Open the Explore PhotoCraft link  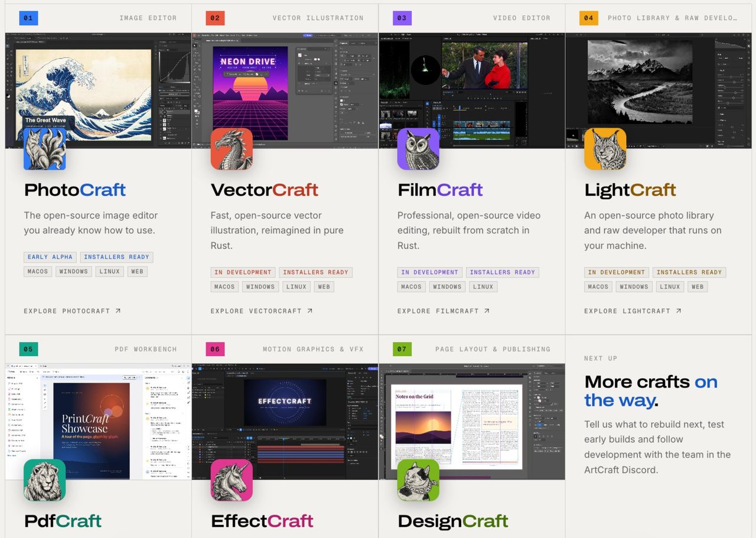(72, 311)
